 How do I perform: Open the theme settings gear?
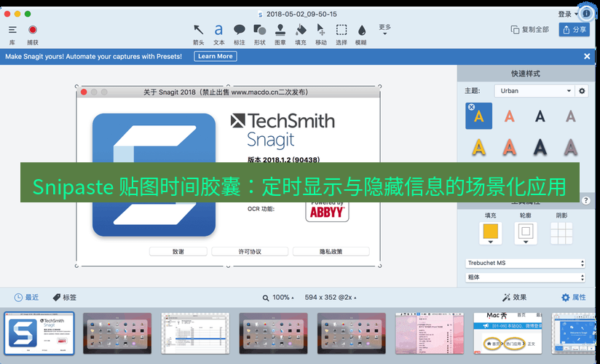[x=582, y=91]
